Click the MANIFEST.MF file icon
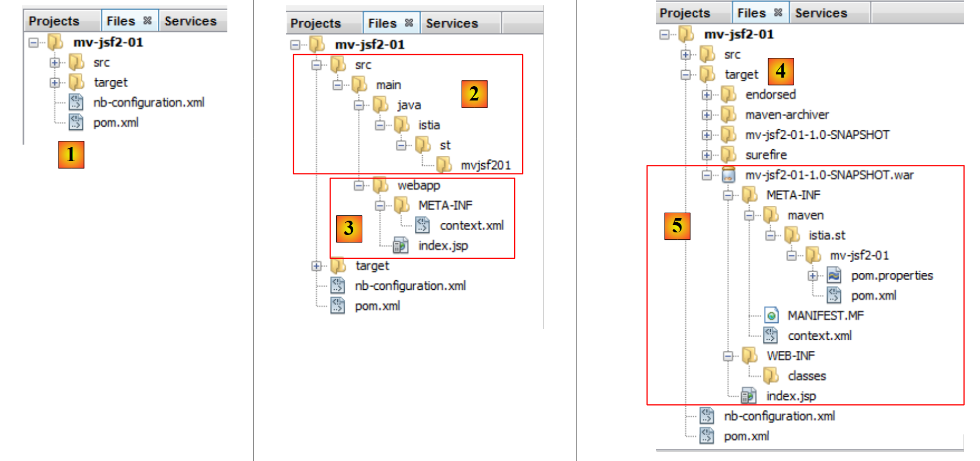 tap(771, 316)
